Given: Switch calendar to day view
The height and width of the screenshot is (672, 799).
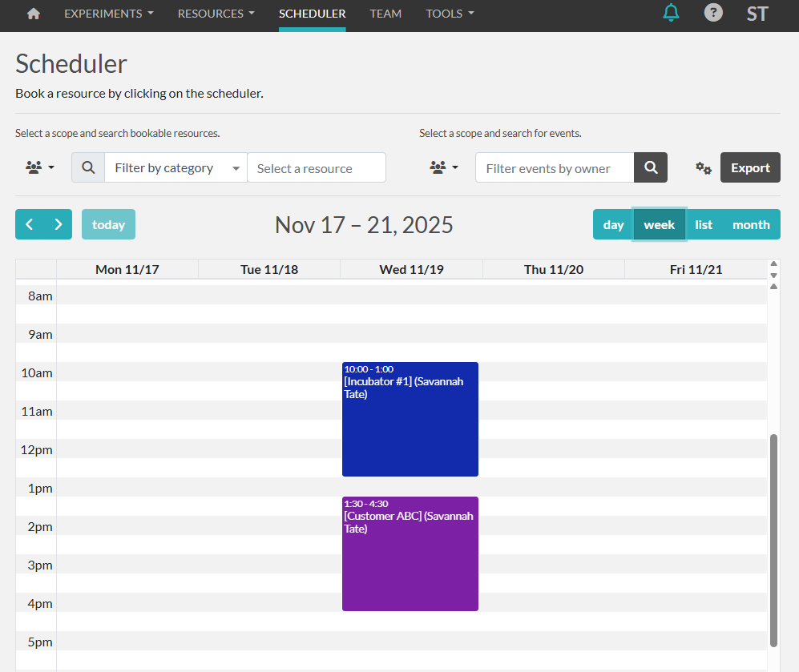Looking at the screenshot, I should coord(613,224).
